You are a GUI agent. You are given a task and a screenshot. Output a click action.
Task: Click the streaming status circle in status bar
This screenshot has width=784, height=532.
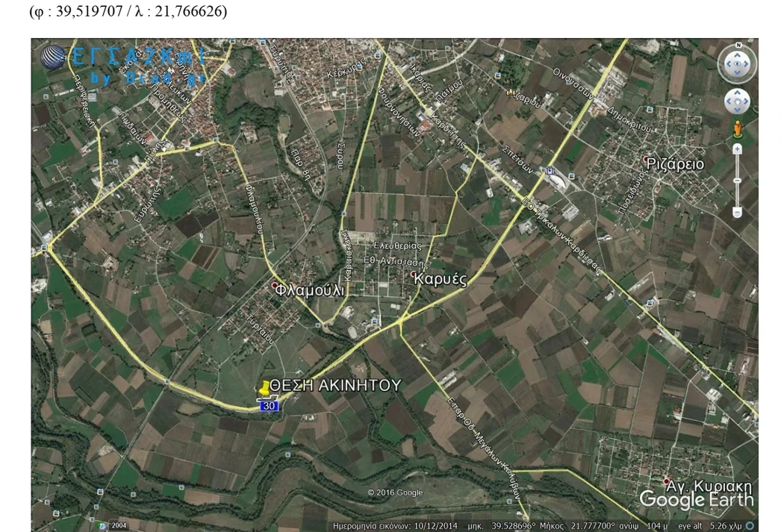coord(750,525)
